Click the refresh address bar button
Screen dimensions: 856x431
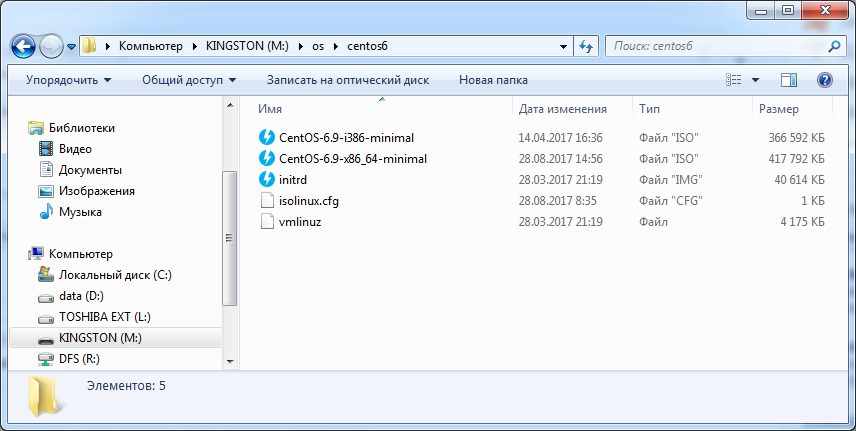(x=587, y=46)
